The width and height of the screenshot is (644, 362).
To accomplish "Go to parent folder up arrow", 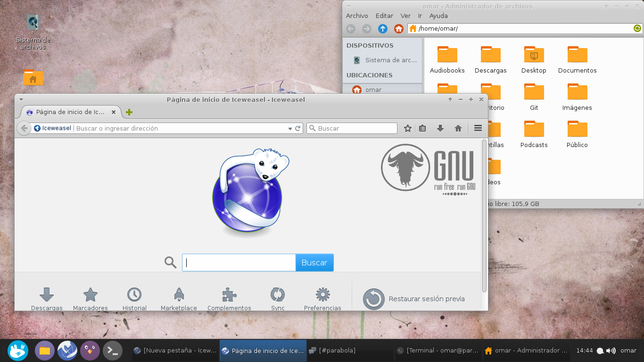I will click(383, 29).
